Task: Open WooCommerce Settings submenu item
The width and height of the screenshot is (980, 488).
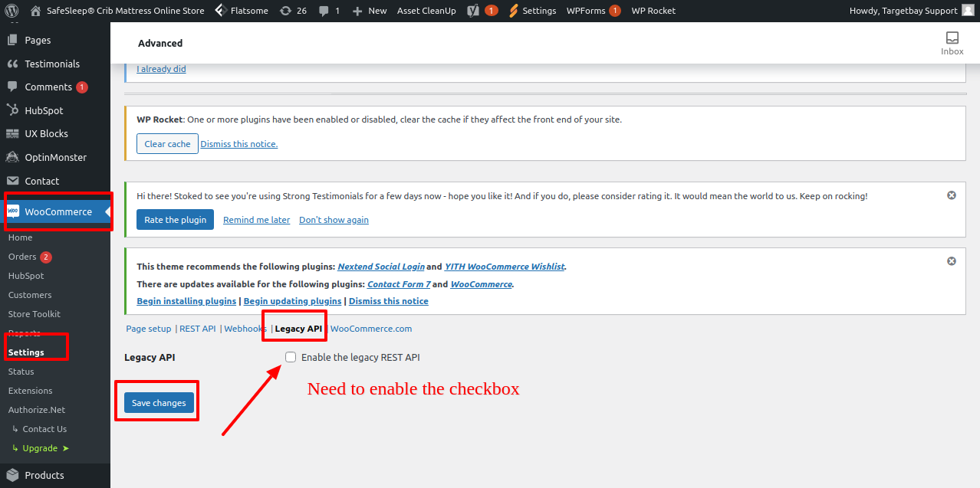Action: pos(26,352)
